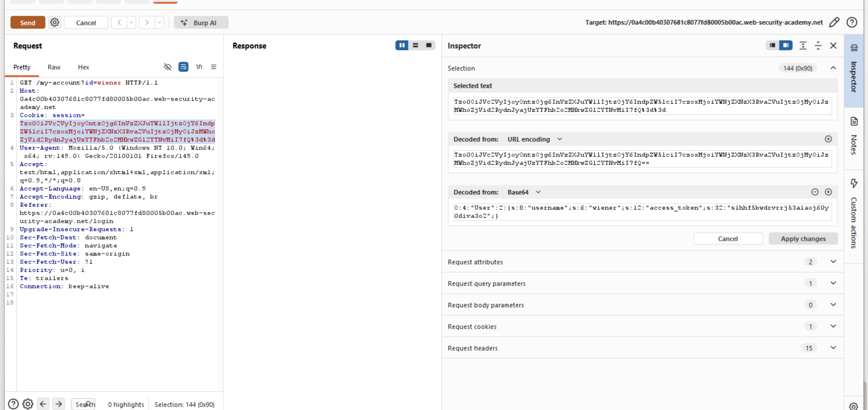This screenshot has width=868, height=410.
Task: Click the request Search input box
Action: (84, 404)
